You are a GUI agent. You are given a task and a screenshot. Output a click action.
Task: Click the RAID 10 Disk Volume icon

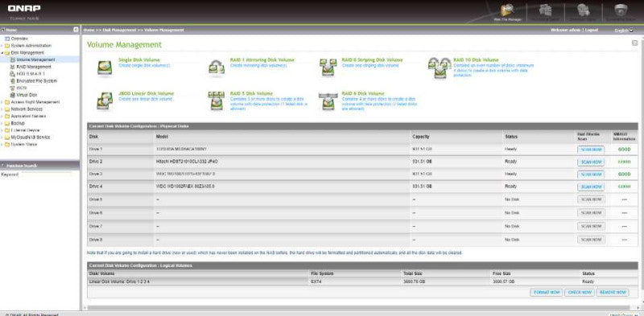tap(440, 68)
